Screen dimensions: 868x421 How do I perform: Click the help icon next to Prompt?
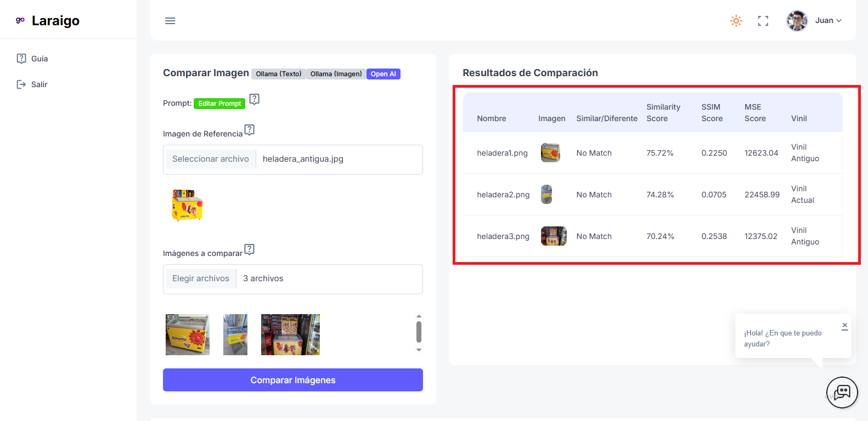255,99
